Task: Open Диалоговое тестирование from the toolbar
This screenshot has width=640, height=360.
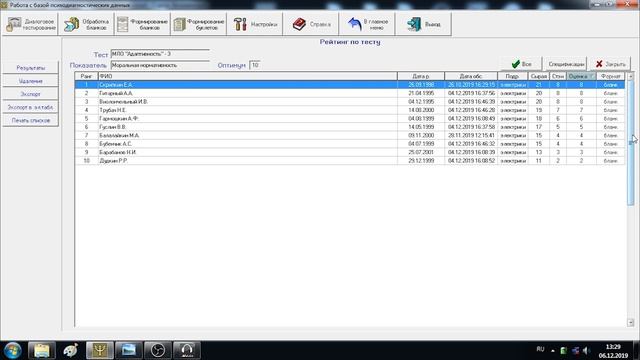Action: (x=30, y=24)
